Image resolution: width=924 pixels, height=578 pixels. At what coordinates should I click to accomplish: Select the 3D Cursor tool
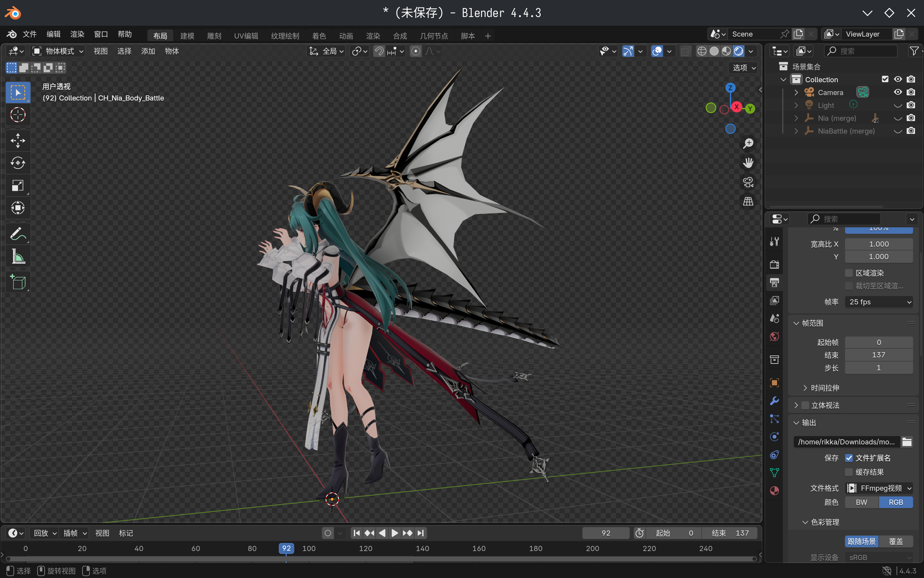(18, 115)
